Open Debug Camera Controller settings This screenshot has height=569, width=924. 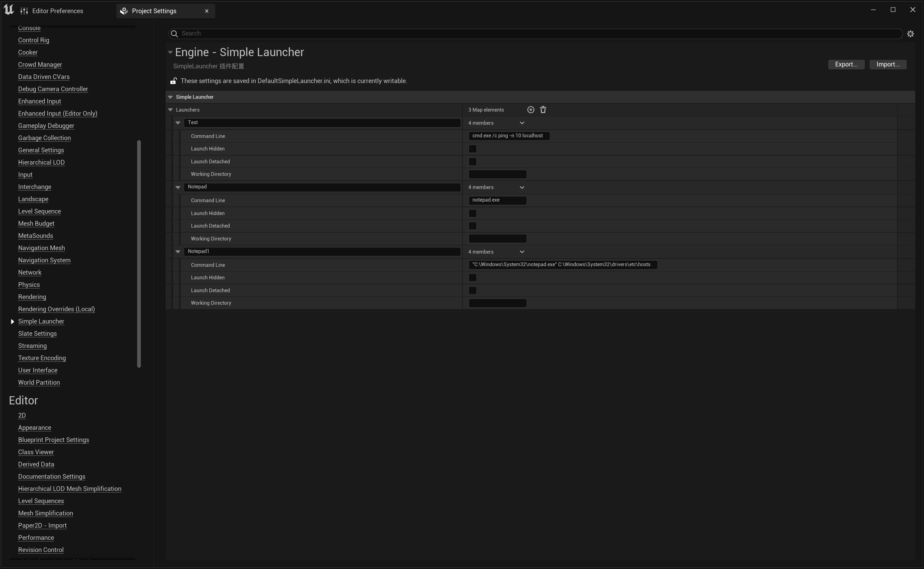(53, 89)
